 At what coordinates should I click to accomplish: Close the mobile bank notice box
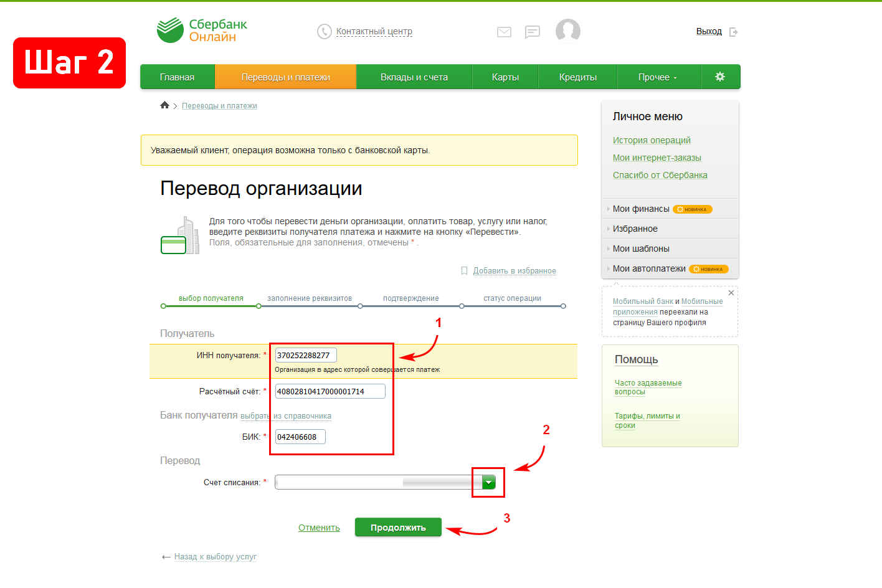(731, 293)
